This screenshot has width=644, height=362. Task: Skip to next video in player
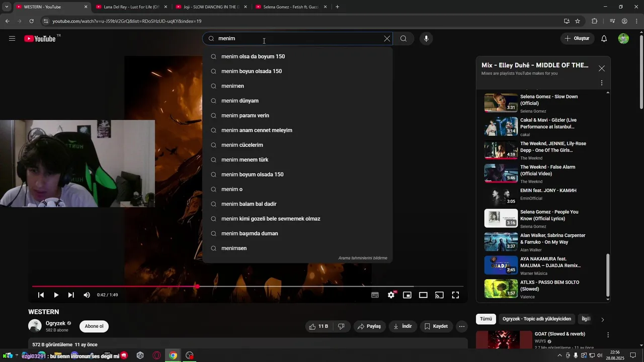(71, 295)
